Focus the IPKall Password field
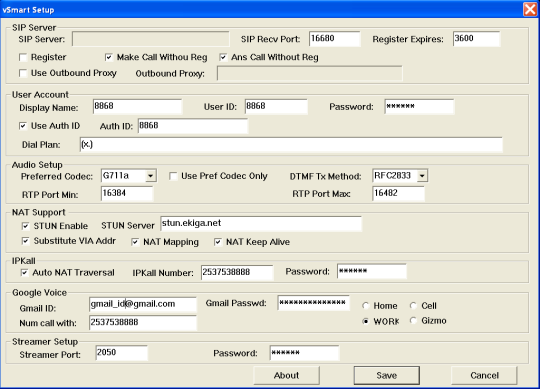This screenshot has width=540, height=389. pos(372,271)
